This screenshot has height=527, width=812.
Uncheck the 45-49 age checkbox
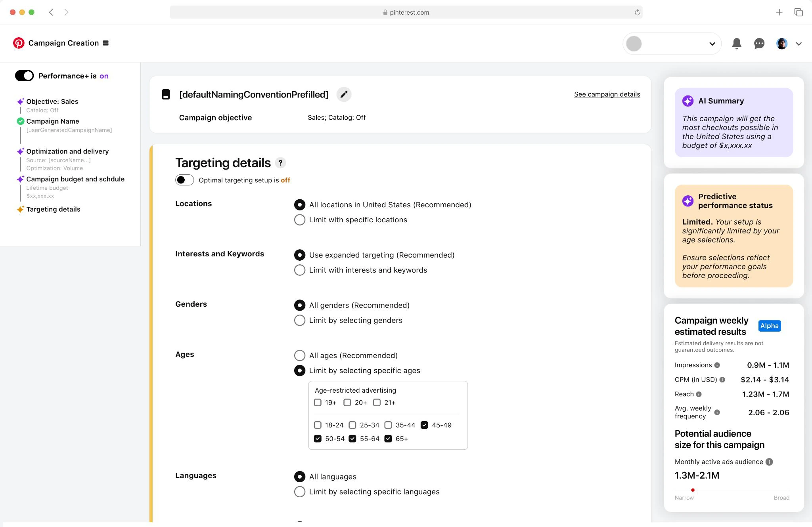(x=424, y=425)
